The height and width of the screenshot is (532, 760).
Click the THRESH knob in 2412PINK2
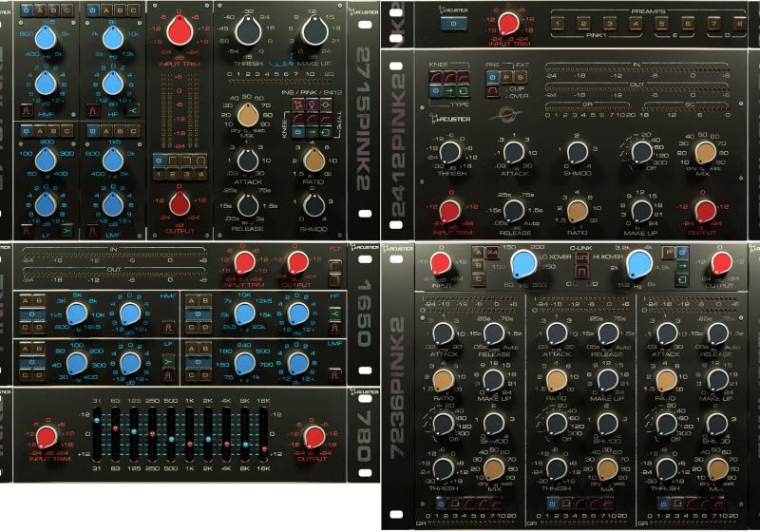tap(450, 153)
